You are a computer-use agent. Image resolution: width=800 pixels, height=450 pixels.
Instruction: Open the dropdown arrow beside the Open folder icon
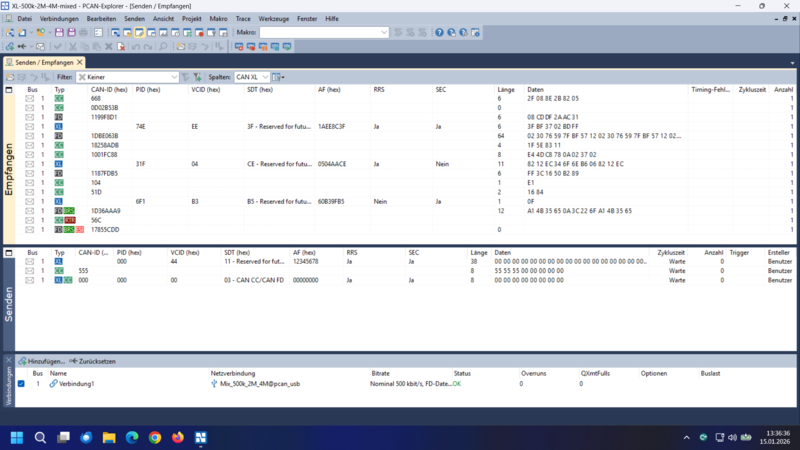click(49, 33)
